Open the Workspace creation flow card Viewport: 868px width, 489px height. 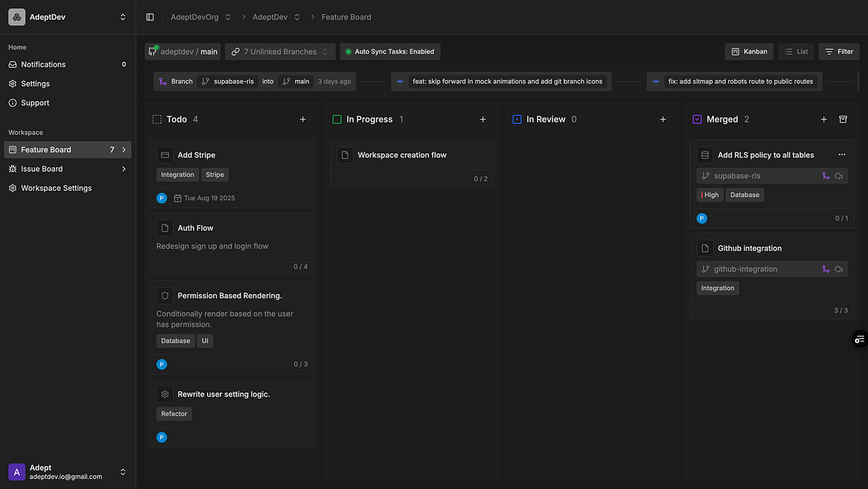click(x=402, y=155)
